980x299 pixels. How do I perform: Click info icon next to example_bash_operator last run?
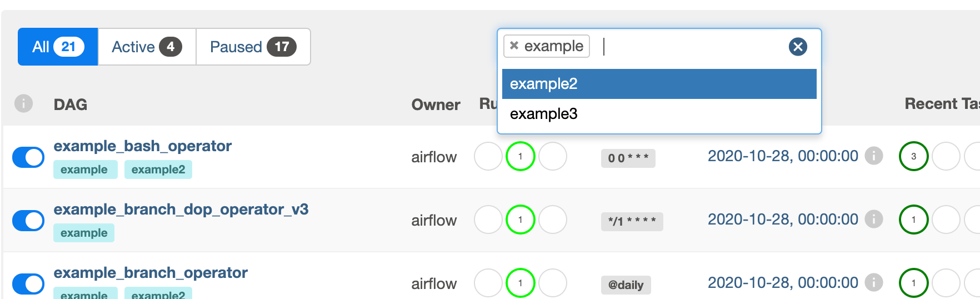coord(874,156)
